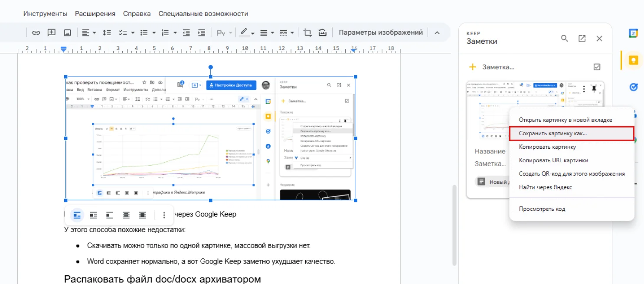Click the add comment icon
Image resolution: width=644 pixels, height=284 pixels.
(52, 33)
